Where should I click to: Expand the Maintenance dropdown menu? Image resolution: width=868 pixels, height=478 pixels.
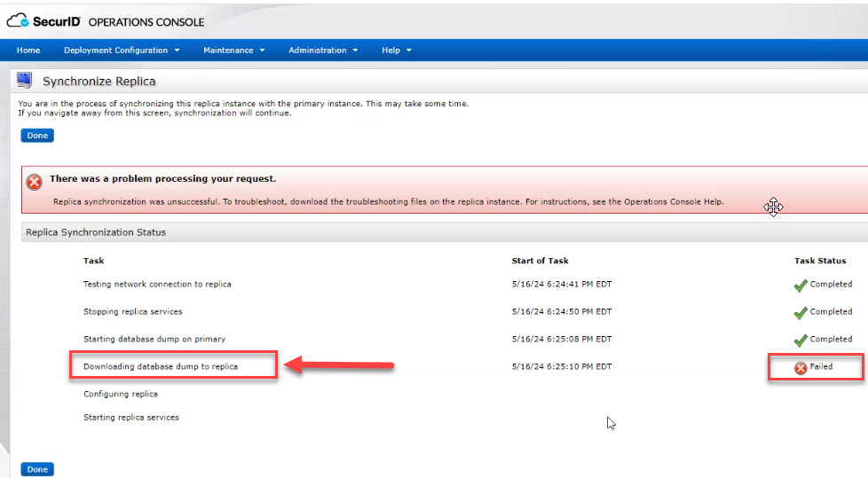coord(233,51)
